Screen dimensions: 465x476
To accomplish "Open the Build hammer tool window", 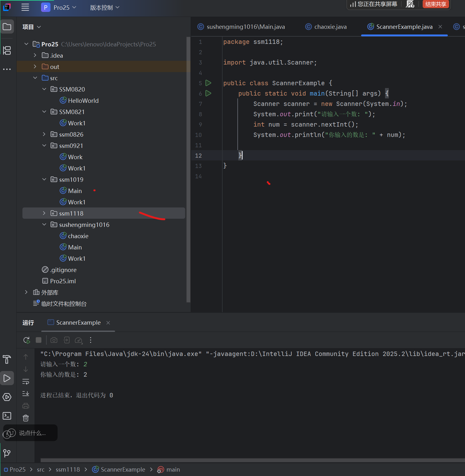I will (x=7, y=359).
